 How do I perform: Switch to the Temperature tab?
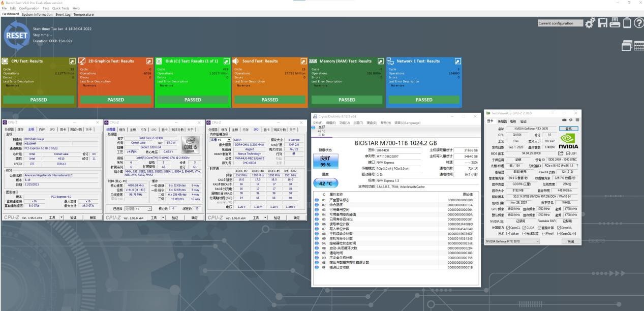click(83, 14)
